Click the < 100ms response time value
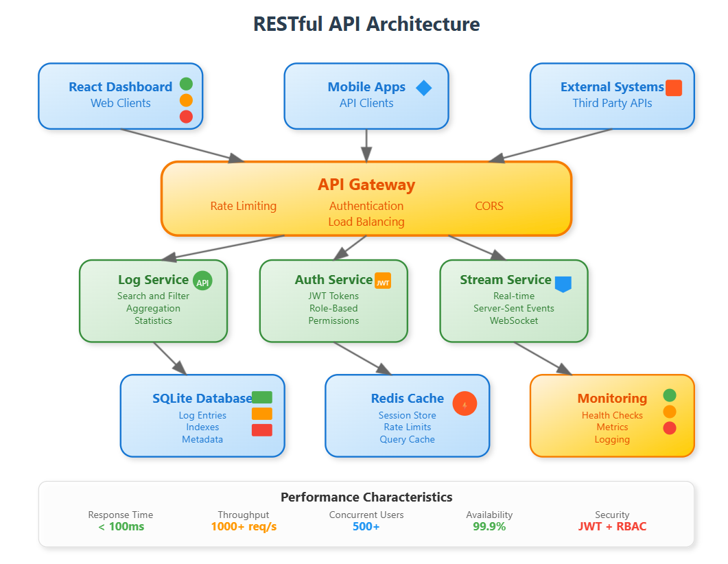The height and width of the screenshot is (564, 728). (x=121, y=526)
